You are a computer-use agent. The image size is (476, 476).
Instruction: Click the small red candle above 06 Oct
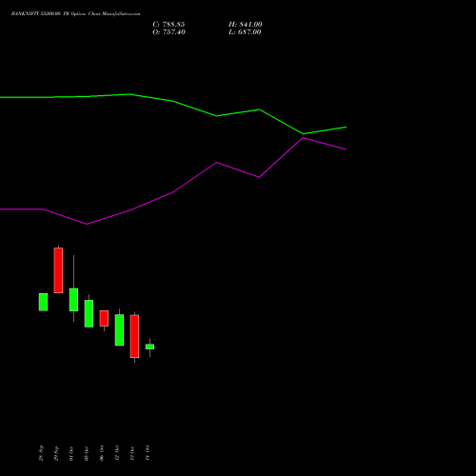click(104, 318)
